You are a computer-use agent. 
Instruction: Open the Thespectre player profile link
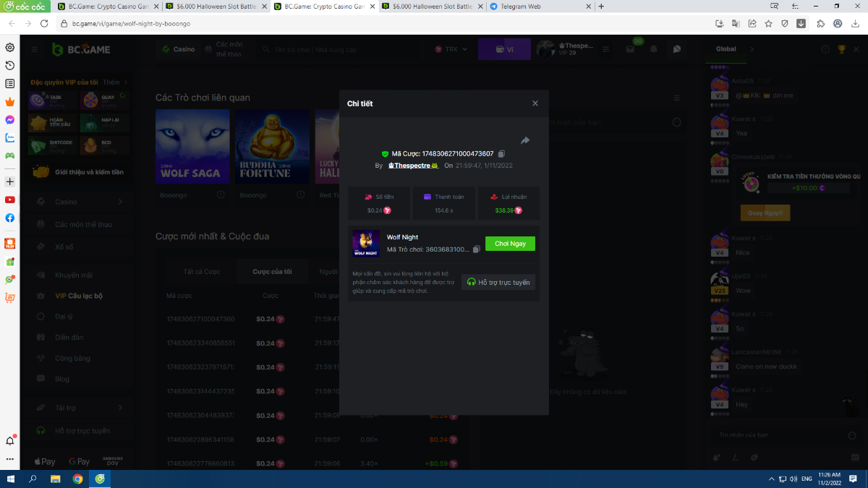[x=413, y=166]
